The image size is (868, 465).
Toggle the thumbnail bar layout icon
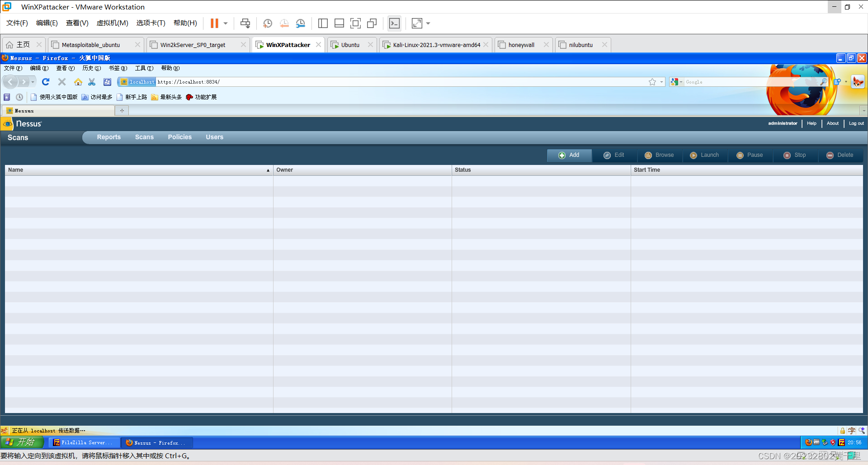[x=339, y=23]
